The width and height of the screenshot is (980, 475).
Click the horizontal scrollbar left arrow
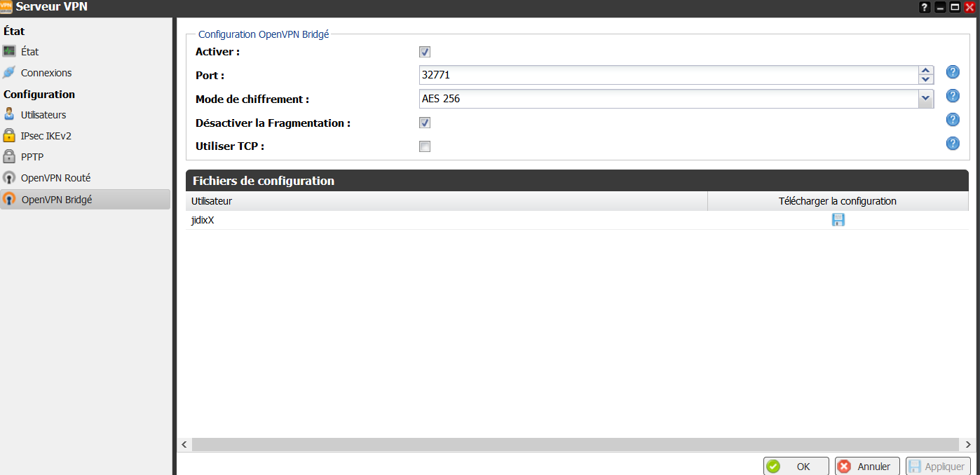pos(184,445)
